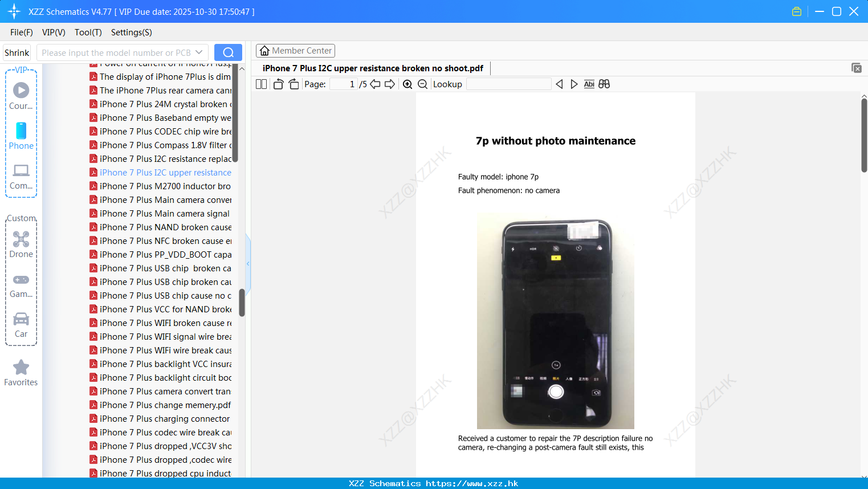Select iPhone 7 Plus I2C upper resistance file
This screenshot has height=489, width=868.
(161, 173)
